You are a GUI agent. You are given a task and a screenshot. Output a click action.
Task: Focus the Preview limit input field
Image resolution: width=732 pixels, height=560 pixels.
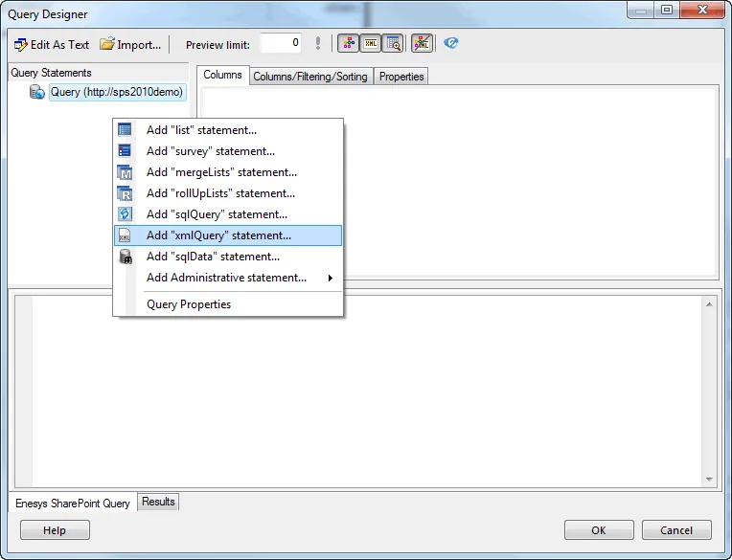pyautogui.click(x=281, y=43)
